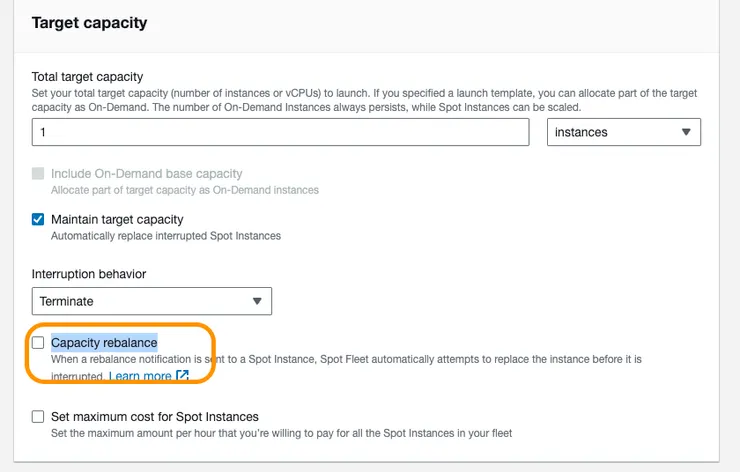Viewport: 740px width, 472px height.
Task: Click the external link icon after Learn more
Action: coord(182,376)
